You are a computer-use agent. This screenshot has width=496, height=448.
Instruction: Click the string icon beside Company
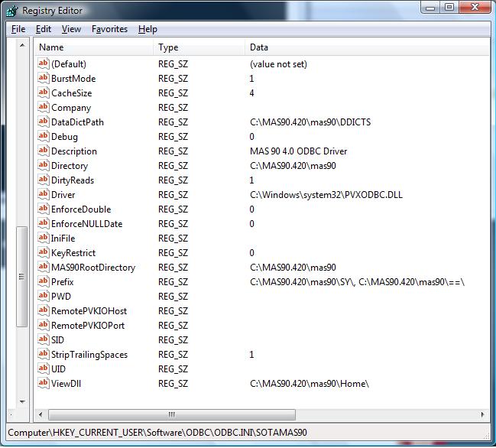pyautogui.click(x=44, y=107)
